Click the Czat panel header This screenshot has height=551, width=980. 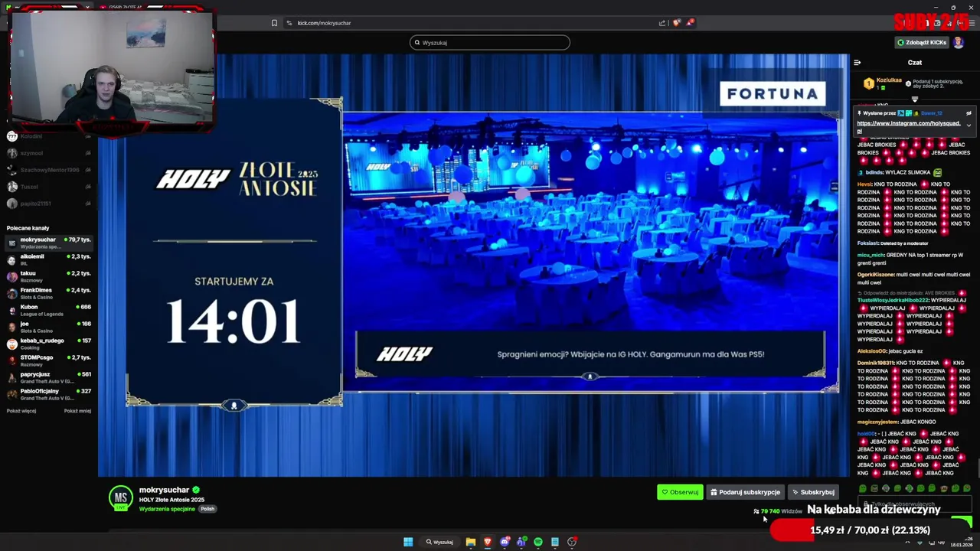tap(915, 63)
